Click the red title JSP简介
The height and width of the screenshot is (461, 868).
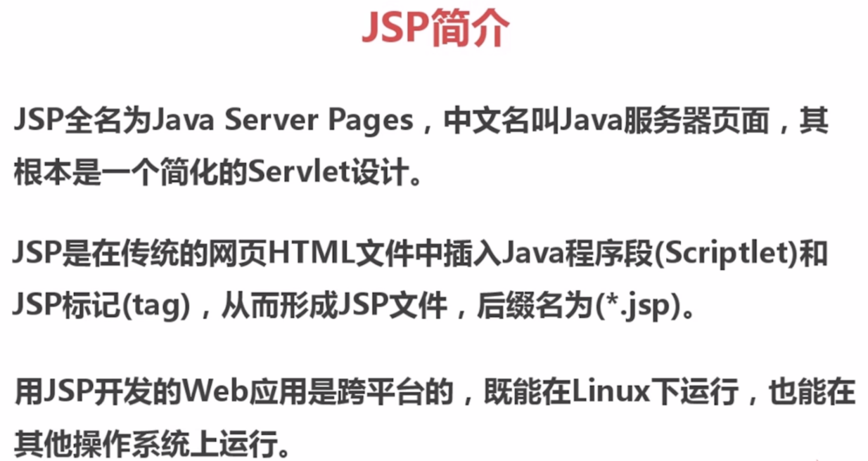click(435, 29)
